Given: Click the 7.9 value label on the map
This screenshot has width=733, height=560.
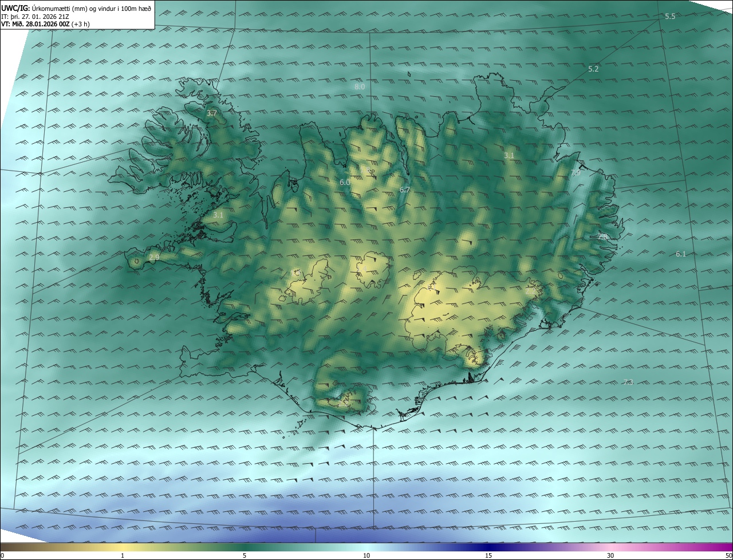Looking at the screenshot, I should click(576, 172).
